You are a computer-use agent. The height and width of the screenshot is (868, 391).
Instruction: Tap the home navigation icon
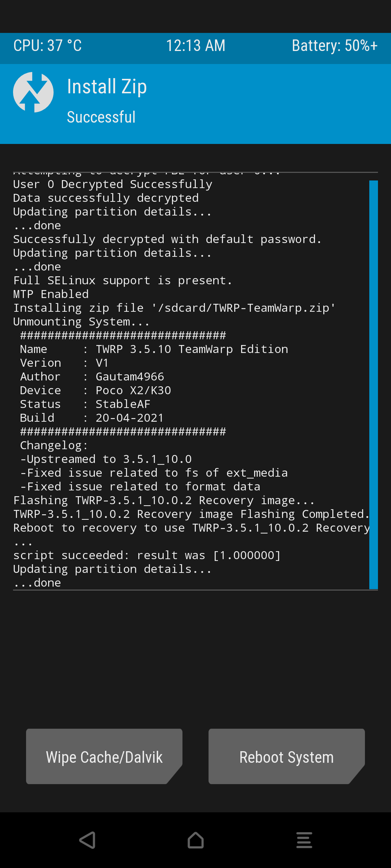pos(195,840)
